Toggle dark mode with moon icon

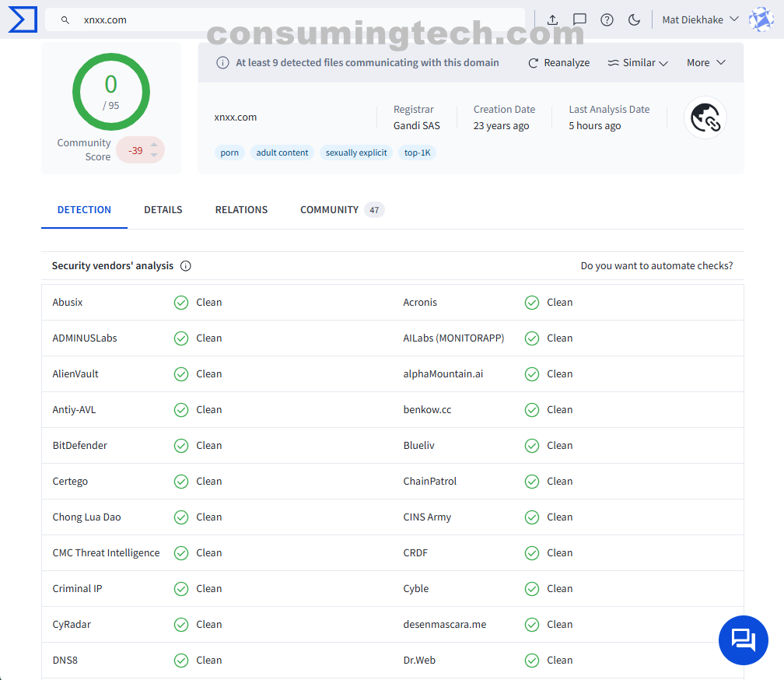[x=634, y=19]
